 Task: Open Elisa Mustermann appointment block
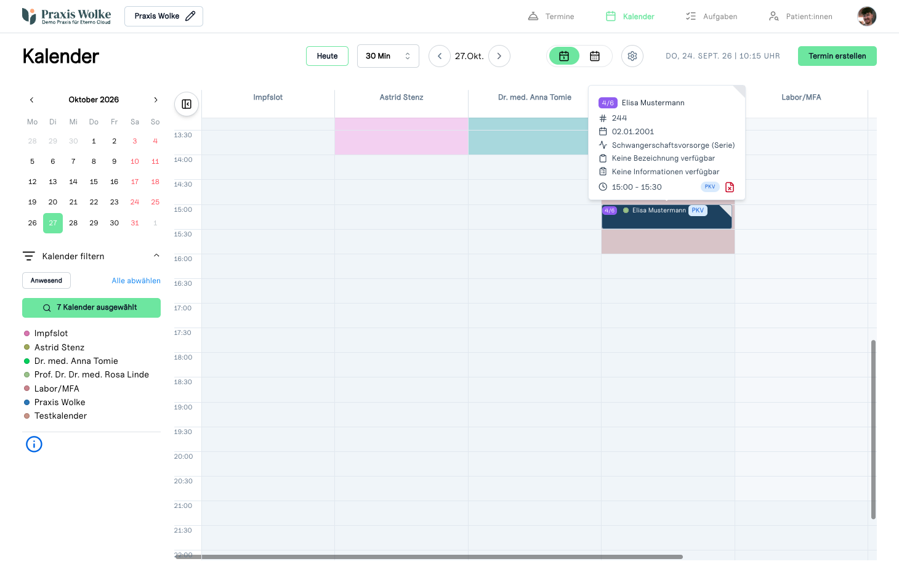pyautogui.click(x=667, y=217)
